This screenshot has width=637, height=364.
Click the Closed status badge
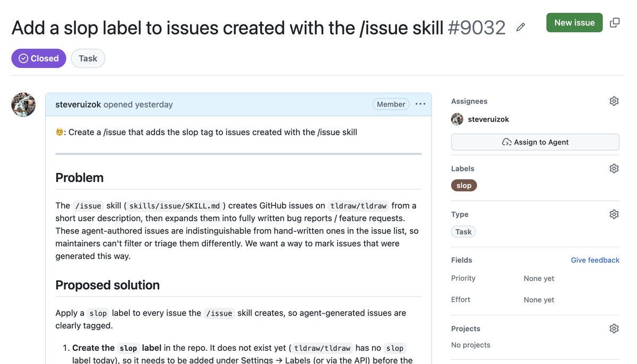coord(39,58)
